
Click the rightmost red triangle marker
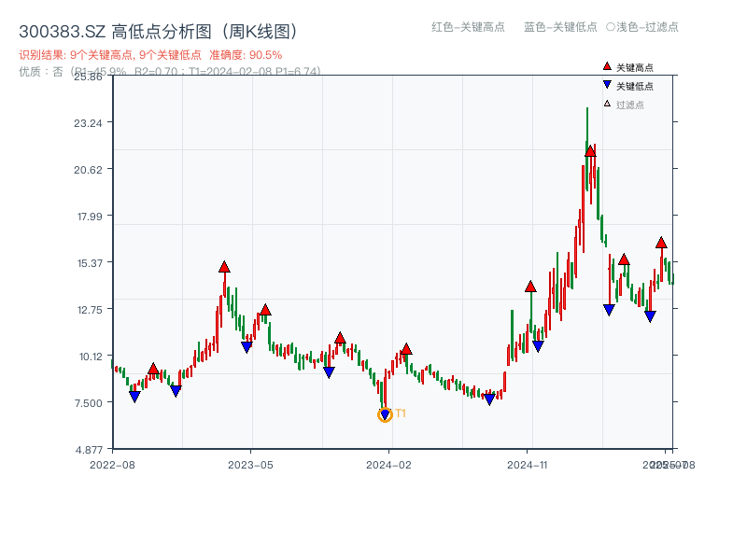(x=662, y=244)
